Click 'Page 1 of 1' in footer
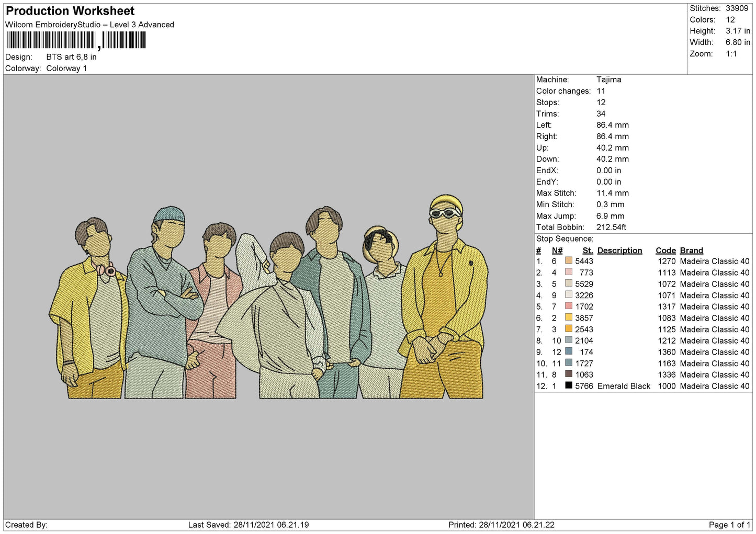Screen dimensions: 756x534 pyautogui.click(x=729, y=525)
